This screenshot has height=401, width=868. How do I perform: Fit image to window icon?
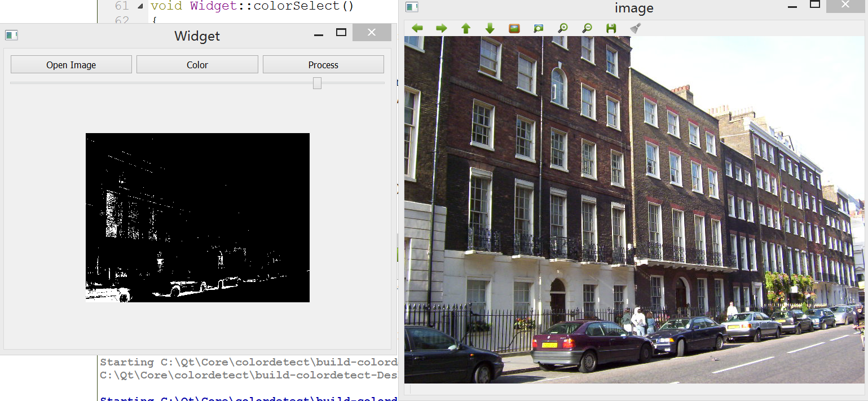(x=539, y=28)
